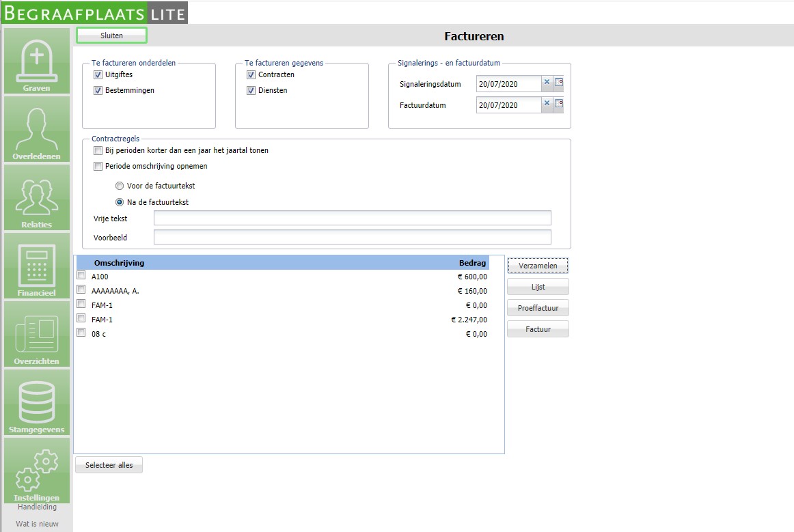Uncheck the Contracten checkbox
Viewport: 794px width, 532px height.
click(x=251, y=75)
